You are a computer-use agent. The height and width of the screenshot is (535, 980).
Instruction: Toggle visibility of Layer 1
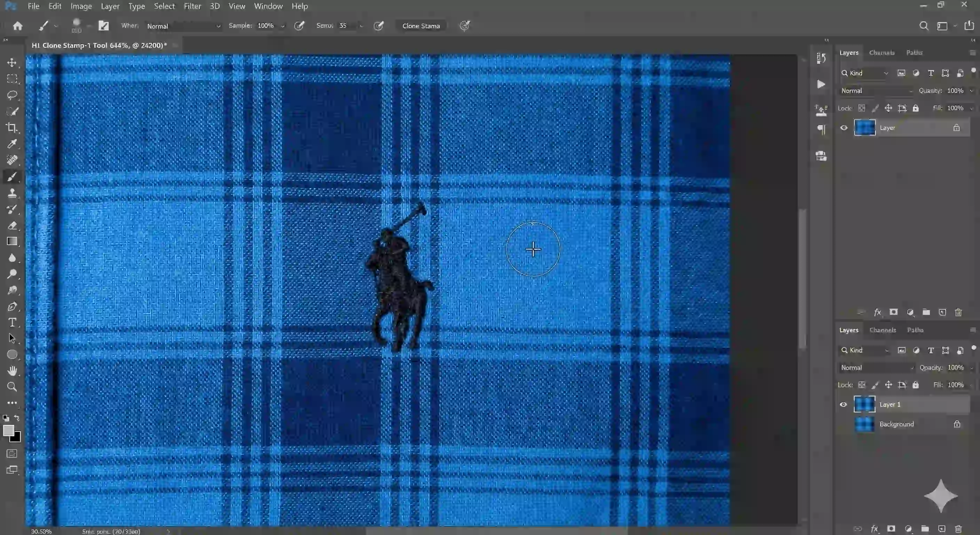coord(844,404)
